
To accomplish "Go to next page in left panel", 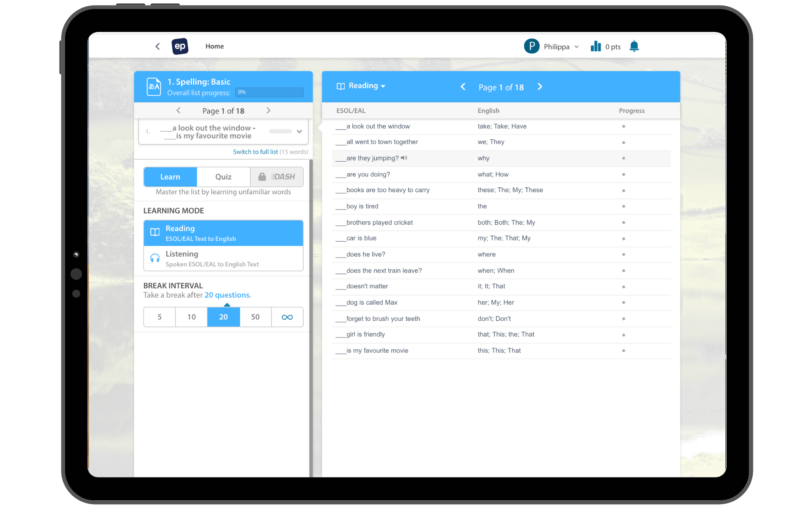I will click(x=268, y=110).
